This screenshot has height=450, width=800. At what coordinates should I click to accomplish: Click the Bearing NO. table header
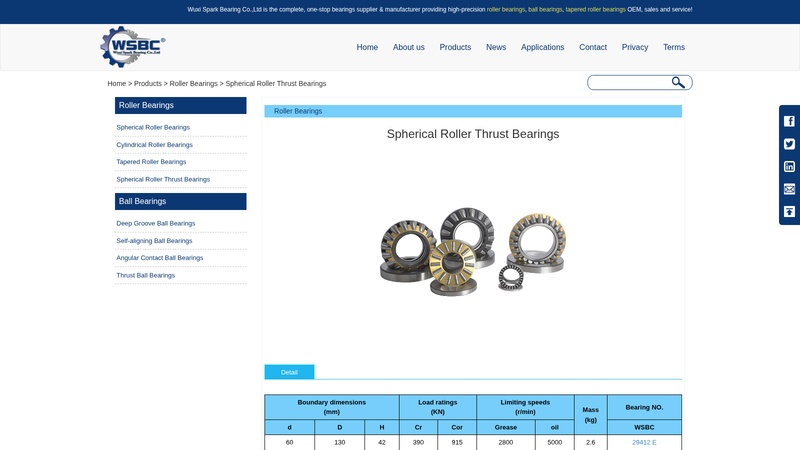644,407
